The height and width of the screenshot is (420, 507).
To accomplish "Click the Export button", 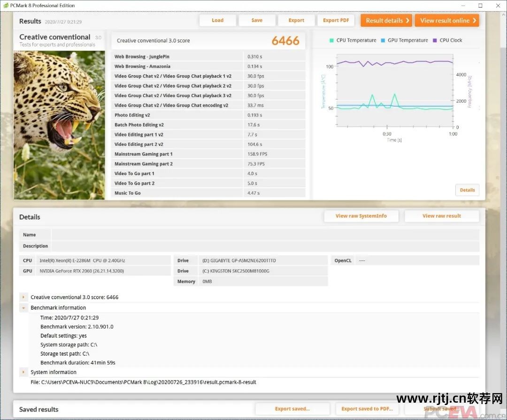I will tap(296, 20).
